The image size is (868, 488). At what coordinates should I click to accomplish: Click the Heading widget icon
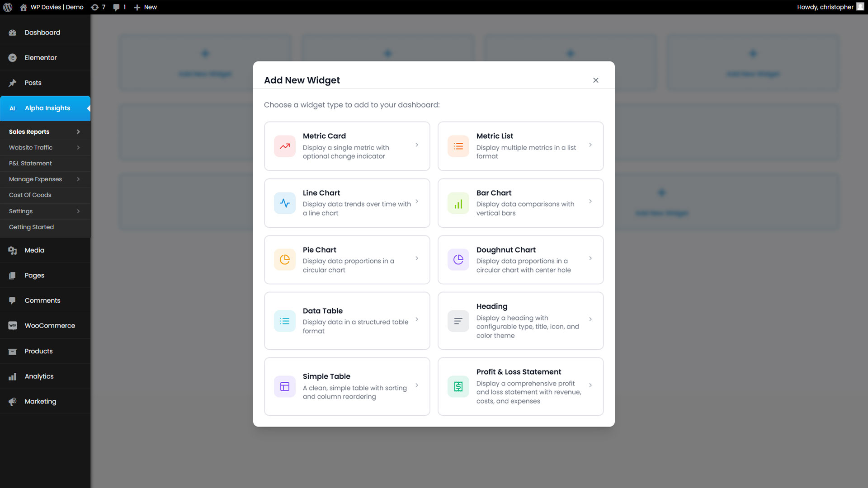[x=458, y=321]
